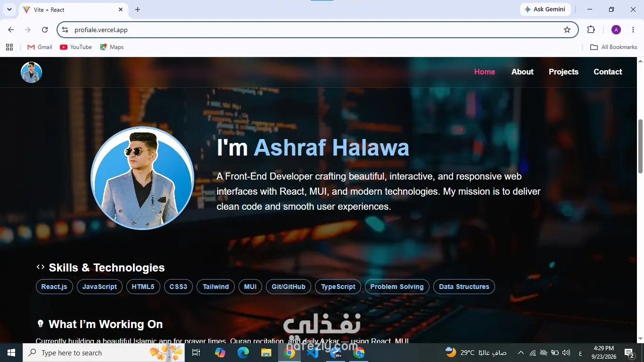The height and width of the screenshot is (362, 644).
Task: Click the site information icon in address bar
Action: [66, 30]
